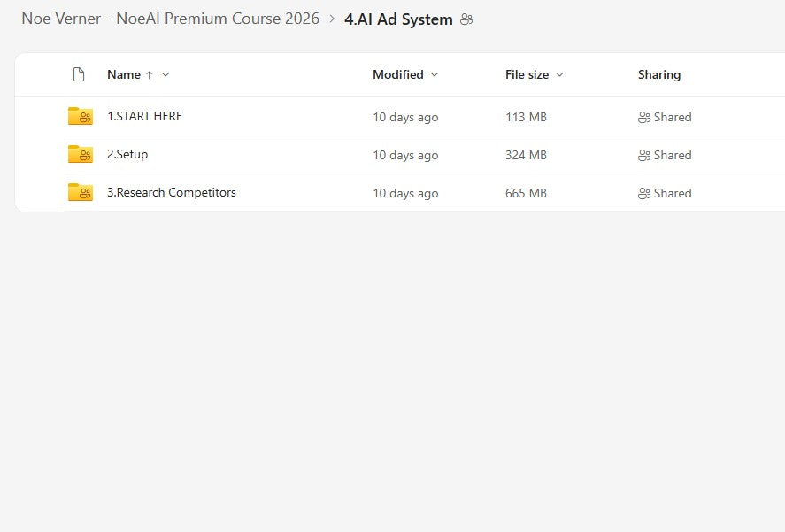
Task: Click Shared status for 3.Research Competitors
Action: point(673,193)
